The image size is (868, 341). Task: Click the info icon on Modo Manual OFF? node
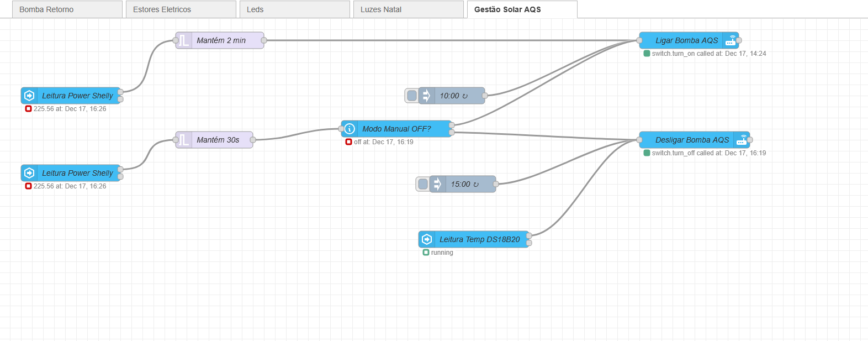pos(350,129)
